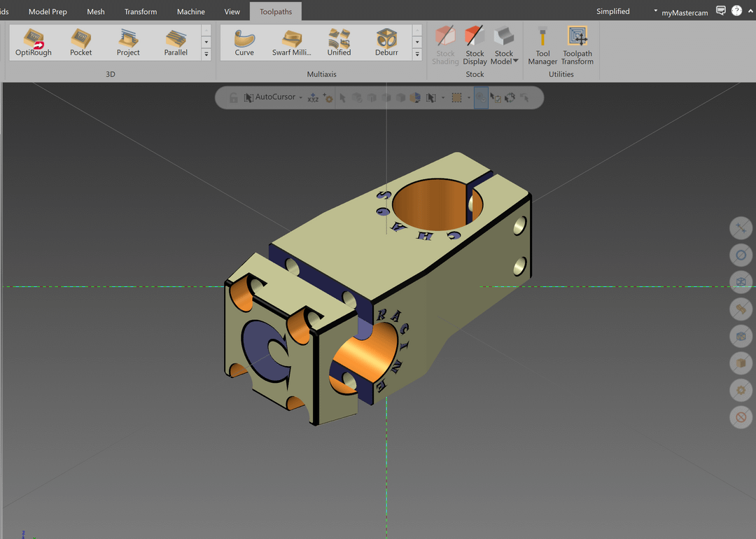Image resolution: width=756 pixels, height=539 pixels.
Task: Switch to the Model Prep tab
Action: pos(48,12)
